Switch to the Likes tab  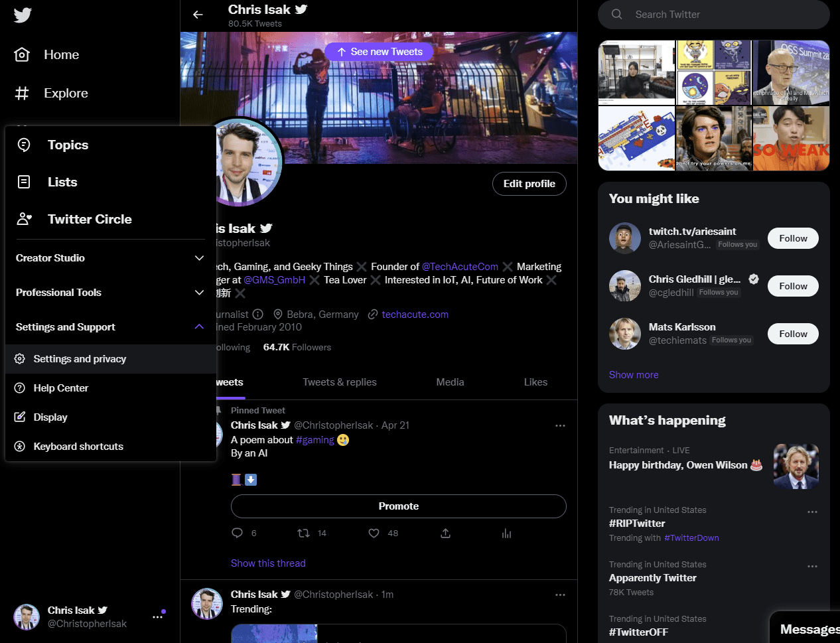535,382
